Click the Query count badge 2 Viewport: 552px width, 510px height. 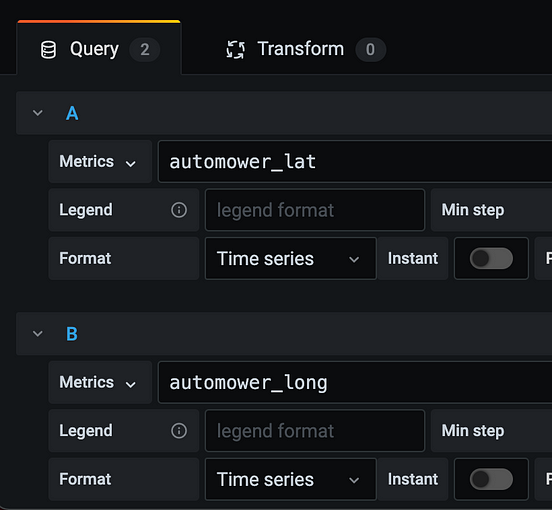[x=145, y=50]
